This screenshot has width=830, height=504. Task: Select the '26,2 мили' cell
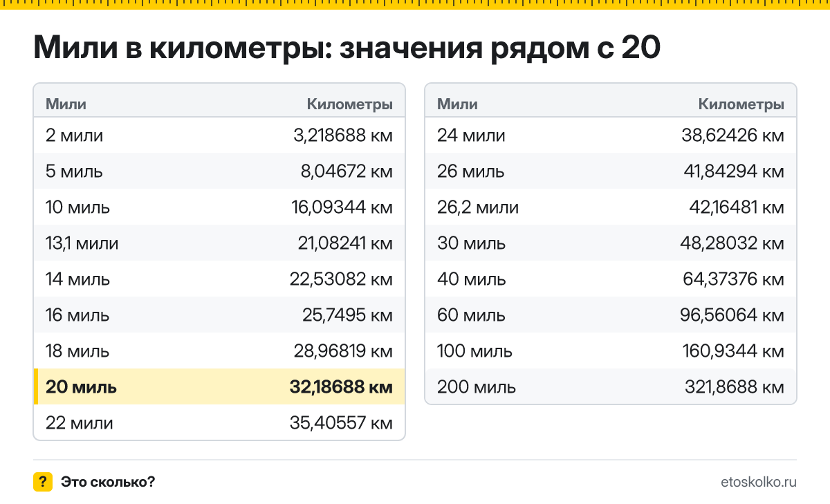(478, 207)
